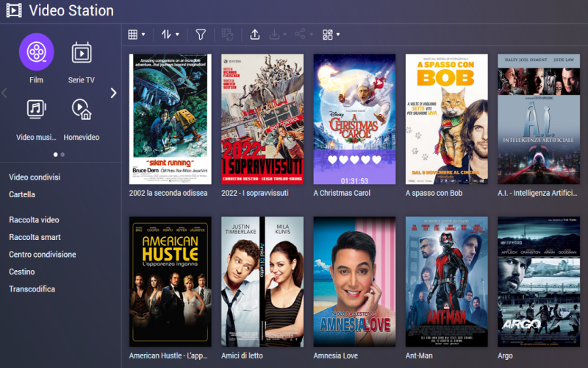Screen dimensions: 588x368
Task: Go to previous category page with left chevron
Action: point(4,93)
